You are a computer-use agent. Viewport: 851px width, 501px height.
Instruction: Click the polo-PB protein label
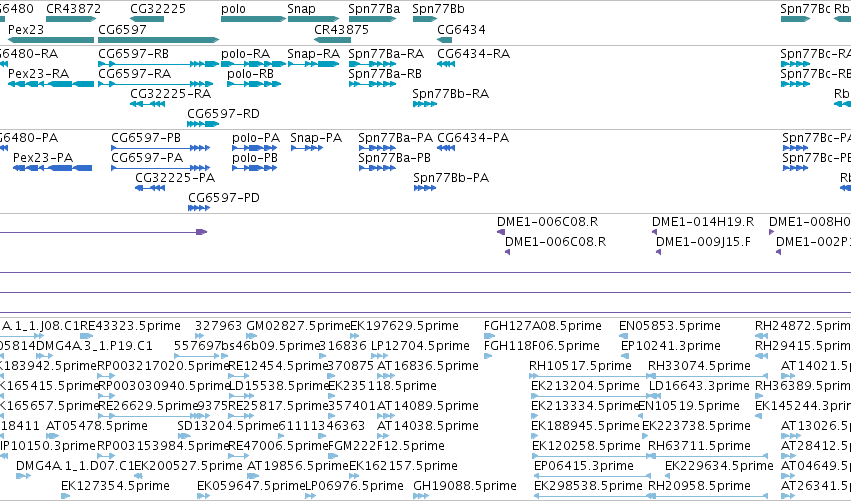[x=255, y=158]
